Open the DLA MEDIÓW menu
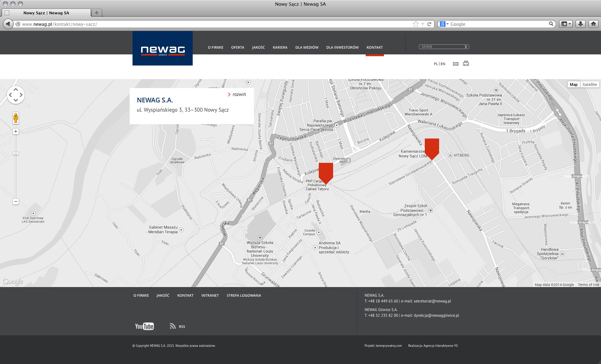 (307, 47)
